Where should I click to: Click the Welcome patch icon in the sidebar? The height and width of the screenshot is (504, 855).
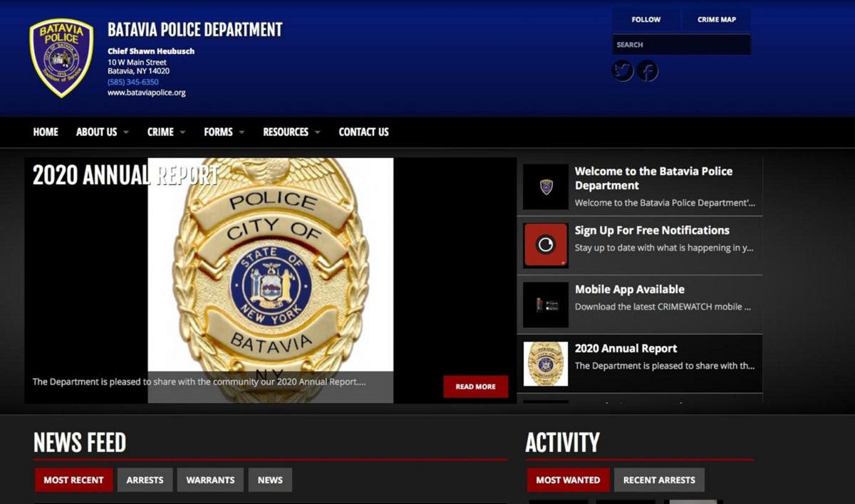click(x=544, y=186)
